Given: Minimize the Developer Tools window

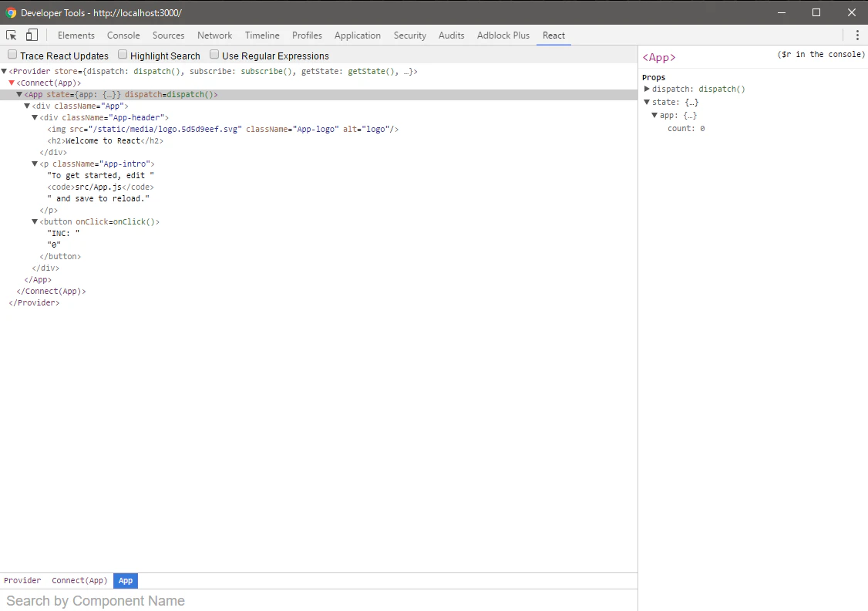Looking at the screenshot, I should (x=782, y=13).
